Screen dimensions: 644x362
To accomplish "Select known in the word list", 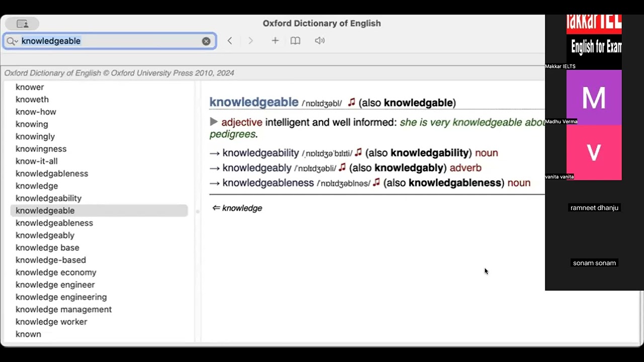I will click(28, 334).
